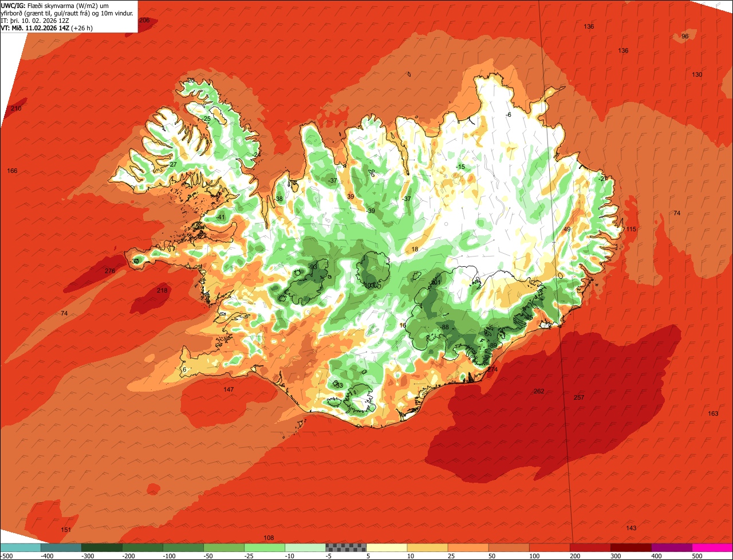
Task: Click the '108' value above the legend
Action: 269,538
